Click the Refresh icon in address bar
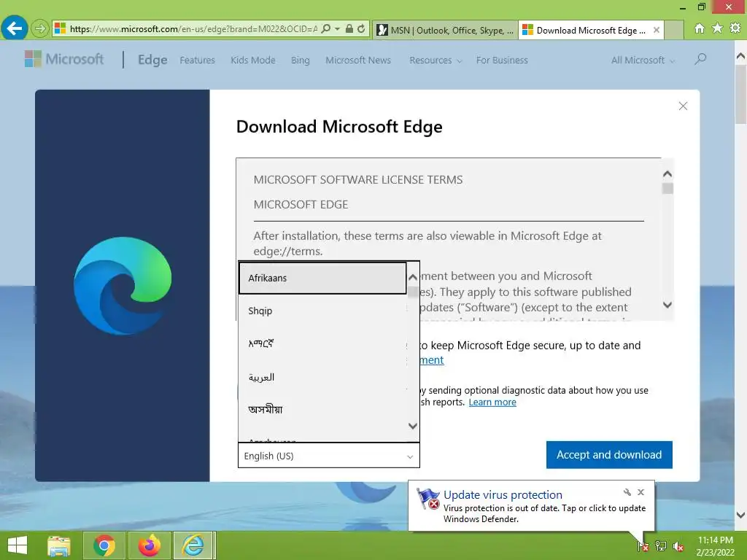This screenshot has width=747, height=560. point(361,28)
